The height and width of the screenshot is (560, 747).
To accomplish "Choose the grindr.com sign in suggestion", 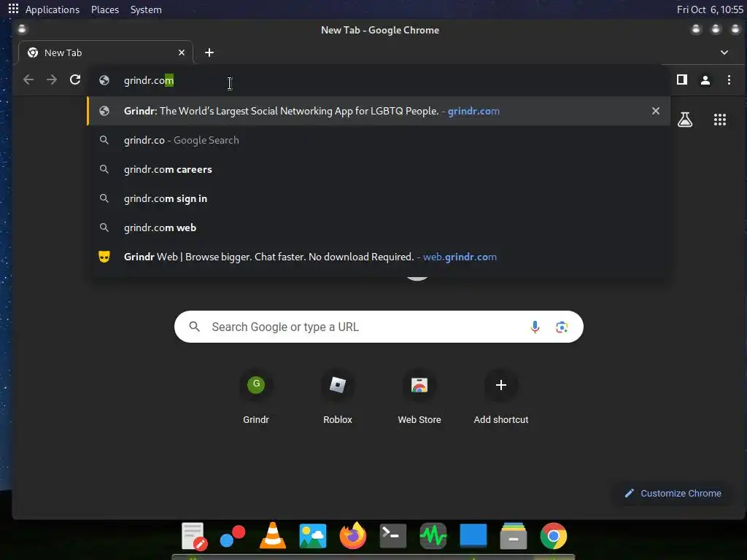I will click(379, 198).
